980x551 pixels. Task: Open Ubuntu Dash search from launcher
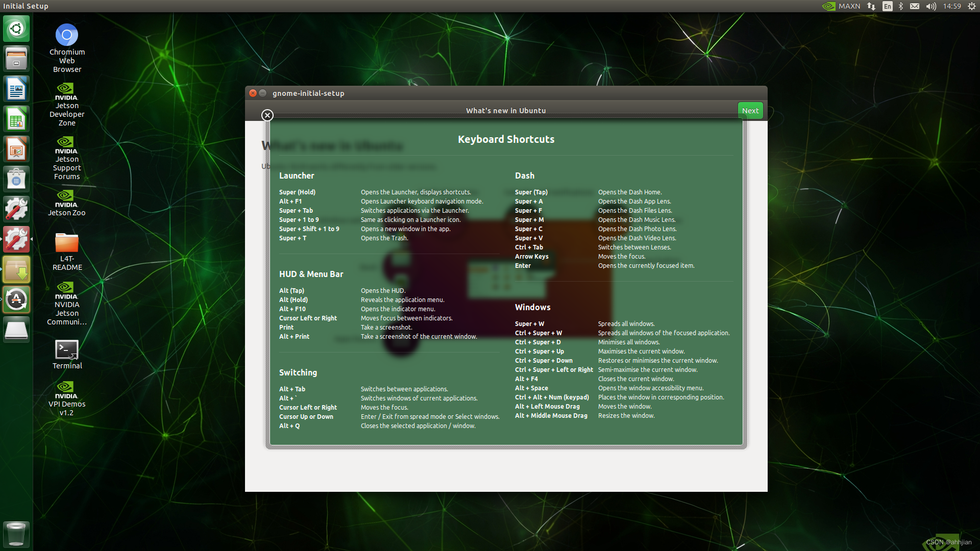[x=16, y=29]
